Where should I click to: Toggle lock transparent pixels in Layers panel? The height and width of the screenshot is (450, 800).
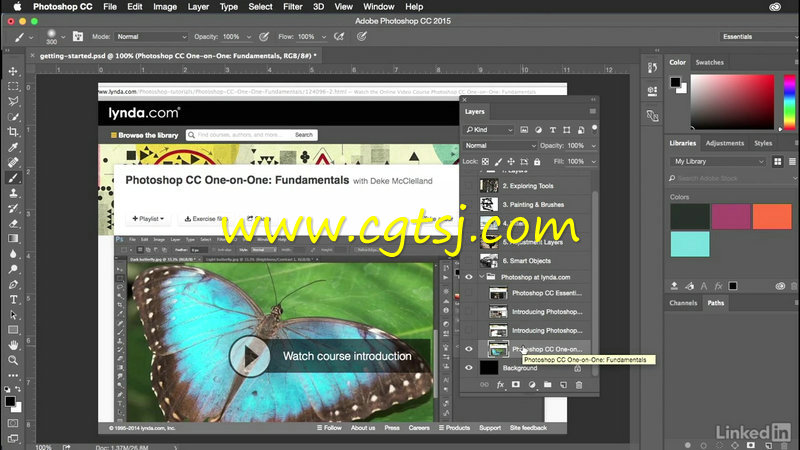coord(485,161)
